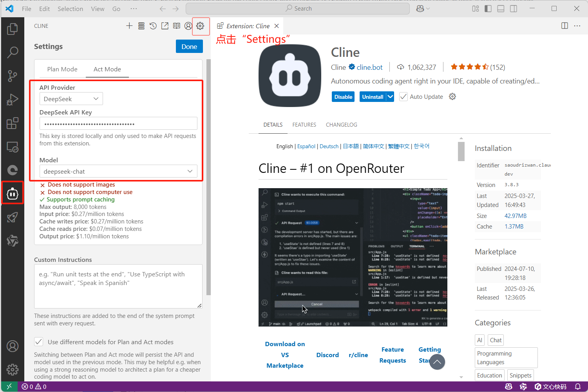Click errors and warnings count in status bar
588x392 pixels.
pos(34,387)
